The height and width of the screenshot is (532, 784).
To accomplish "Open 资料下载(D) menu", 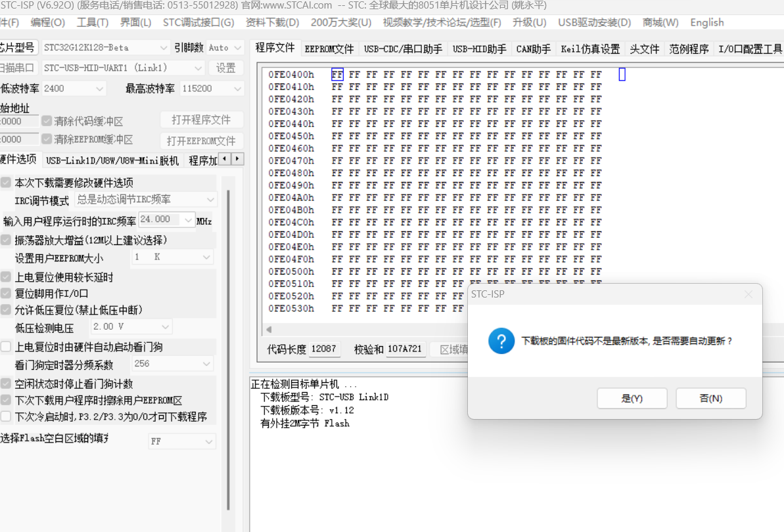I will 273,22.
